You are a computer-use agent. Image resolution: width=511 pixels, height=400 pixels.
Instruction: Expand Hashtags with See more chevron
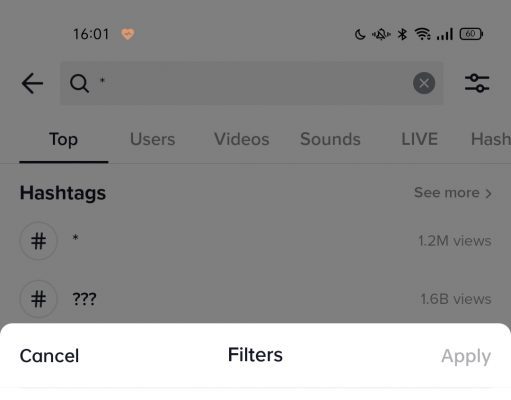coord(453,193)
